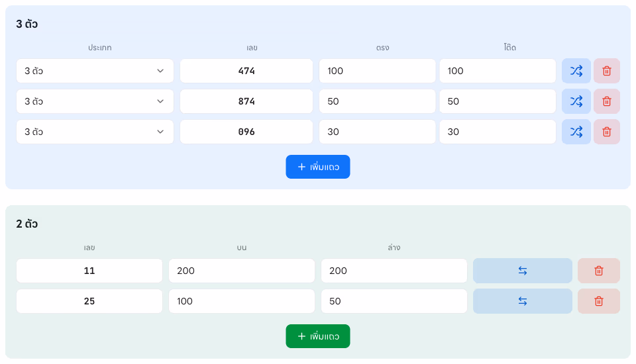The width and height of the screenshot is (636, 364).
Task: Click the green เพิ่มแถว add row button
Action: point(318,336)
